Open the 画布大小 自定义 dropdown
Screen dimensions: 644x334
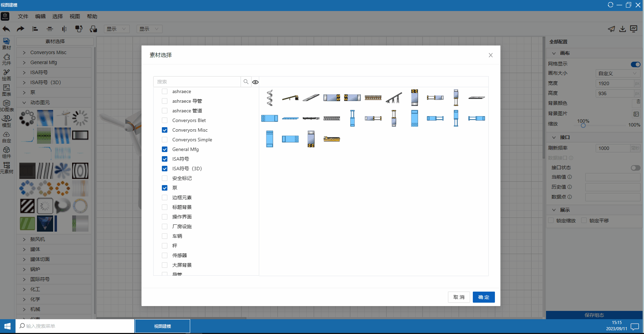coord(618,73)
